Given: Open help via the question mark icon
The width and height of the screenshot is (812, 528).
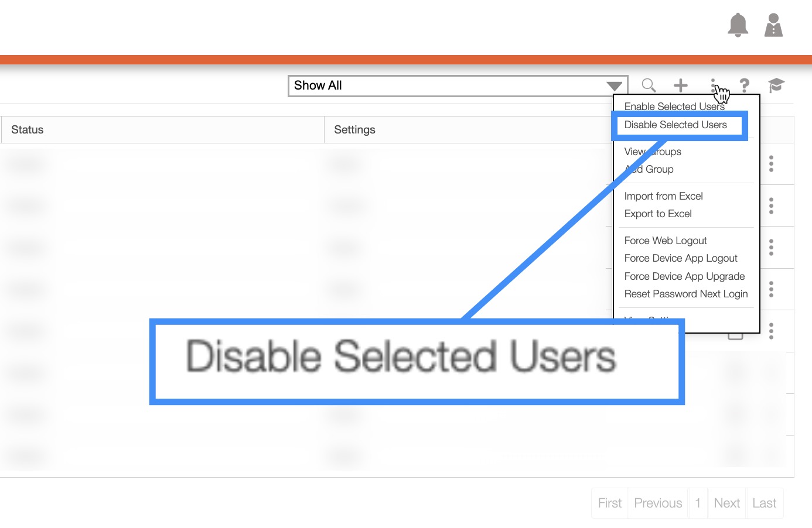Looking at the screenshot, I should tap(744, 85).
